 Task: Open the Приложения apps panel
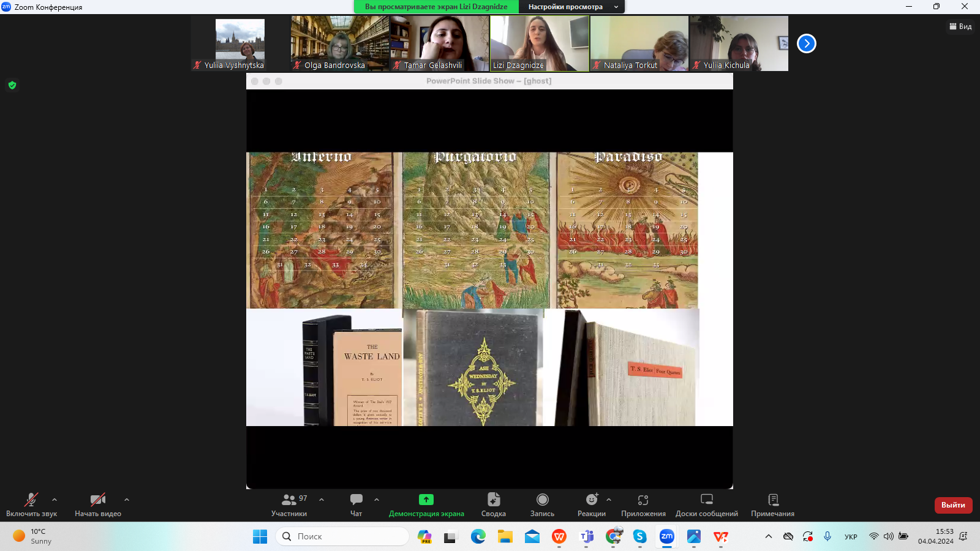pyautogui.click(x=643, y=504)
